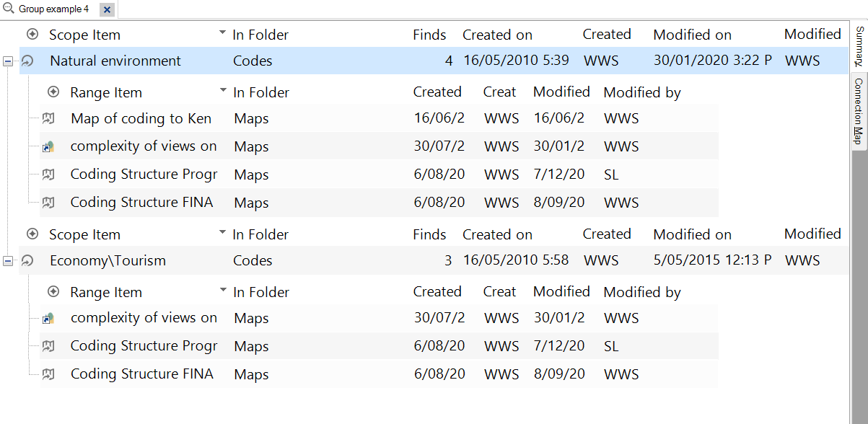Open sort arrow on second Scope Item column
The height and width of the screenshot is (424, 868).
click(x=222, y=234)
